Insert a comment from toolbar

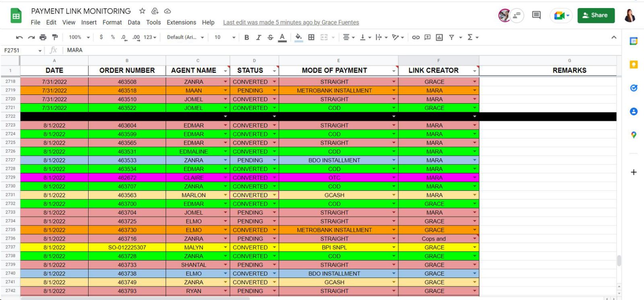tap(427, 37)
